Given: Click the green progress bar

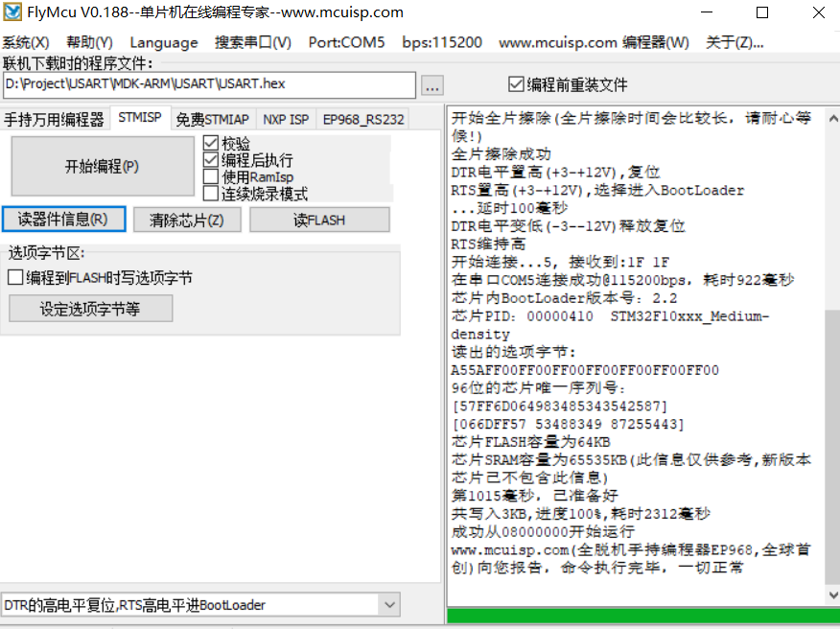Looking at the screenshot, I should 643,616.
